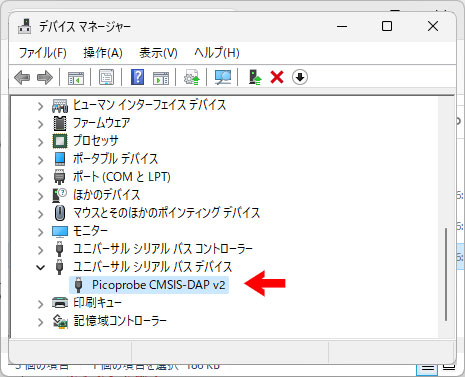This screenshot has height=377, width=465.
Task: Select プロセッサ label
Action: click(96, 141)
